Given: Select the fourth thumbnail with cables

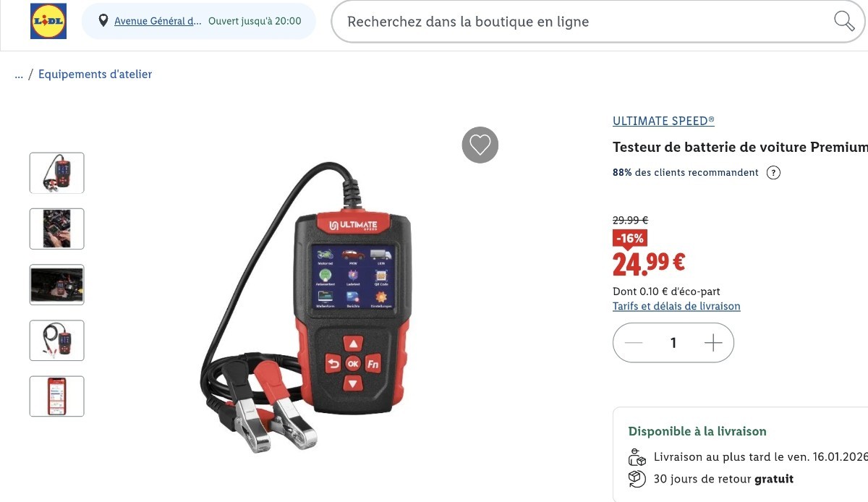Looking at the screenshot, I should (x=56, y=340).
